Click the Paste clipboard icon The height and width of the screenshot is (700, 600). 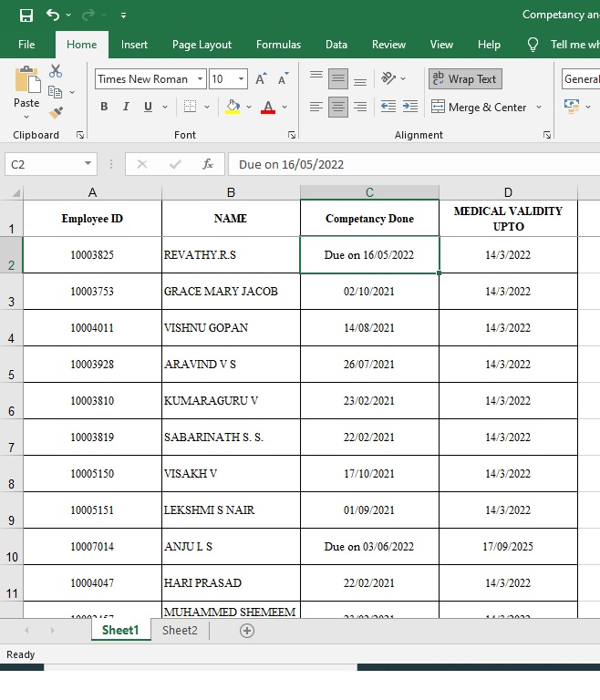click(27, 79)
